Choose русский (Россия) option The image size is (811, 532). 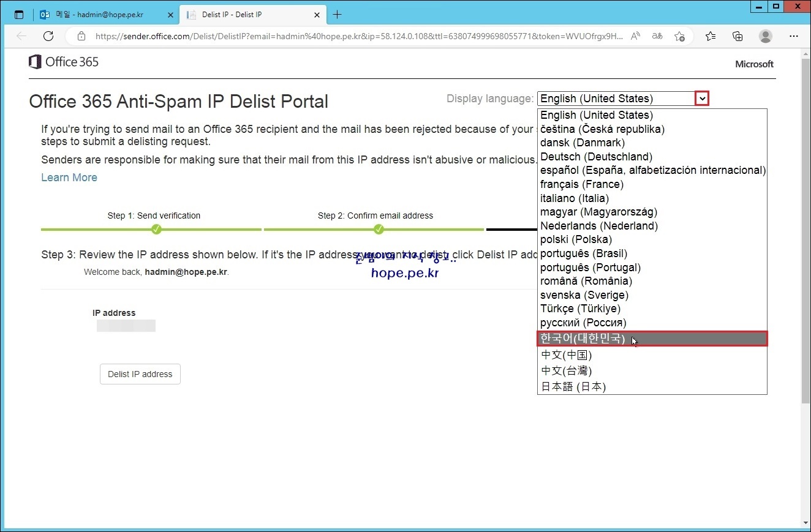[x=652, y=323]
